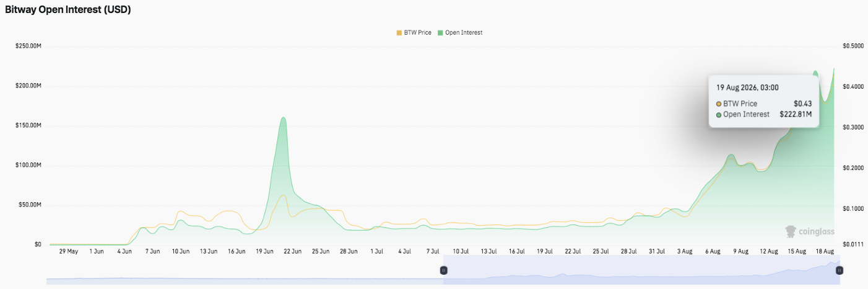Click the 19 Jun date label
The width and height of the screenshot is (868, 289).
[264, 252]
